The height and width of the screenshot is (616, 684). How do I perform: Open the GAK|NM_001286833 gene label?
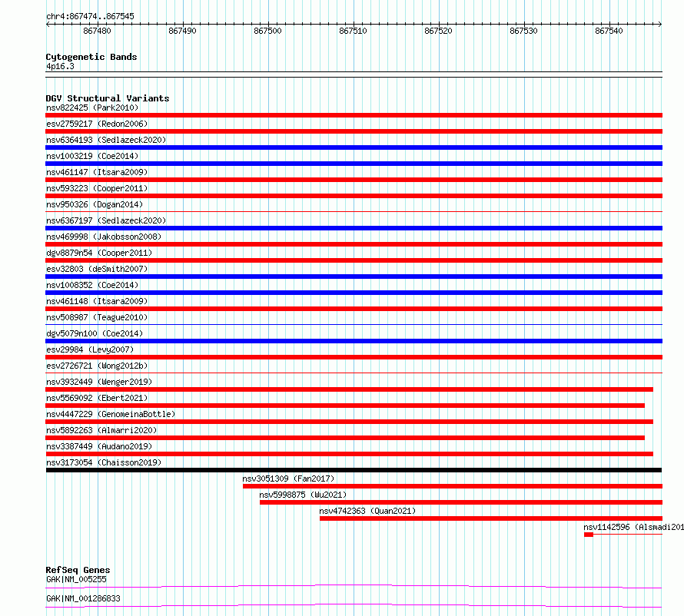(83, 598)
